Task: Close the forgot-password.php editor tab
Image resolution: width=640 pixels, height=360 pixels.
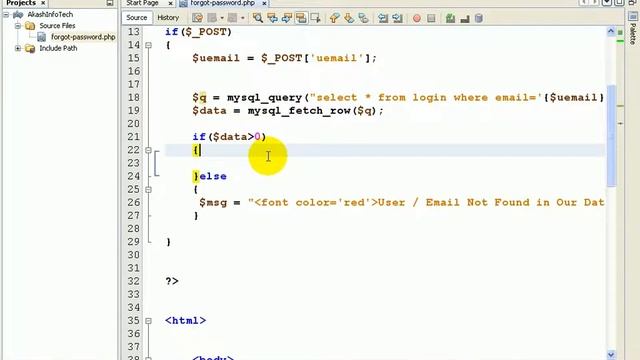Action: 264,3
